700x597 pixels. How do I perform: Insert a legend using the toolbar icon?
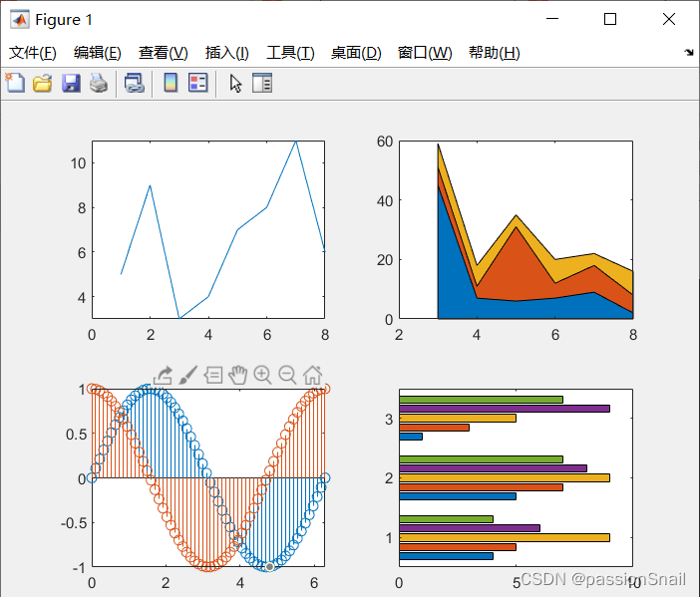(197, 83)
